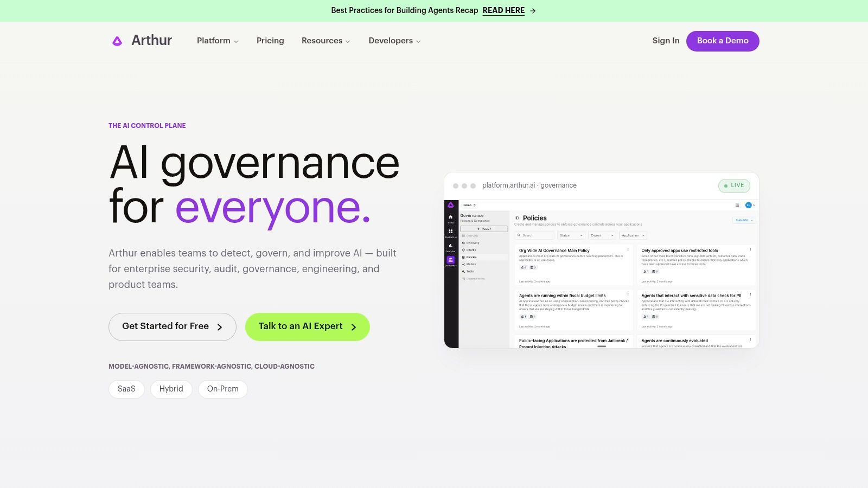Open Home in the preview's dark sidebar

[x=450, y=219]
